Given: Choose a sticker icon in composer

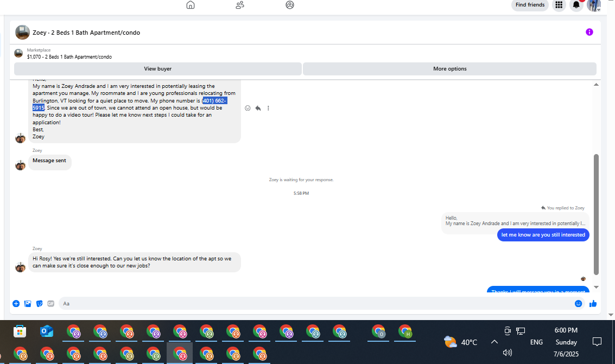Looking at the screenshot, I should [39, 304].
